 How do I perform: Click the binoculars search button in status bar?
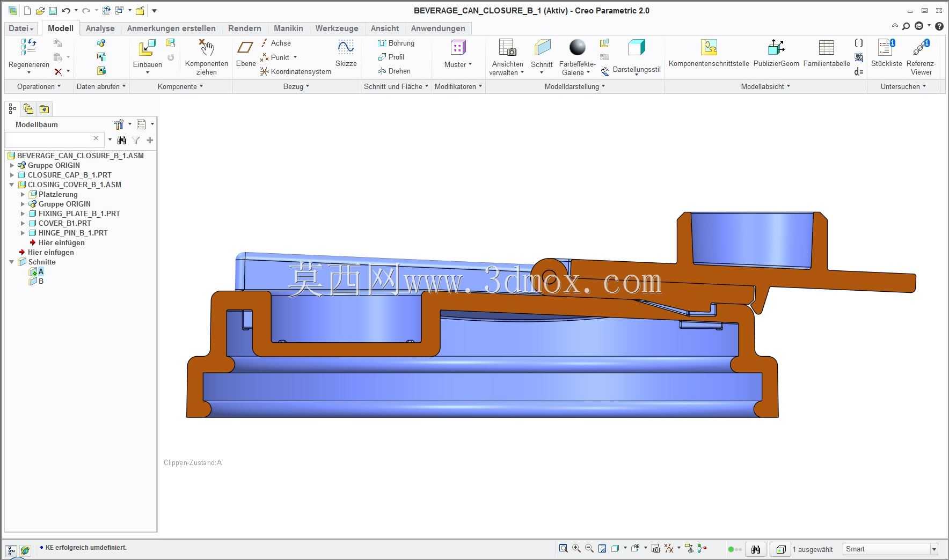pyautogui.click(x=756, y=549)
